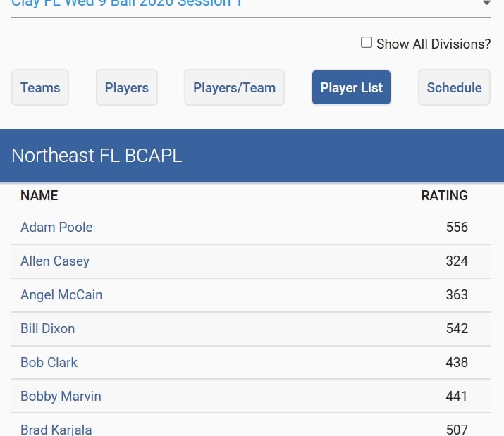This screenshot has height=436, width=504.
Task: Expand the session selector dropdown arrow
Action: [x=486, y=4]
